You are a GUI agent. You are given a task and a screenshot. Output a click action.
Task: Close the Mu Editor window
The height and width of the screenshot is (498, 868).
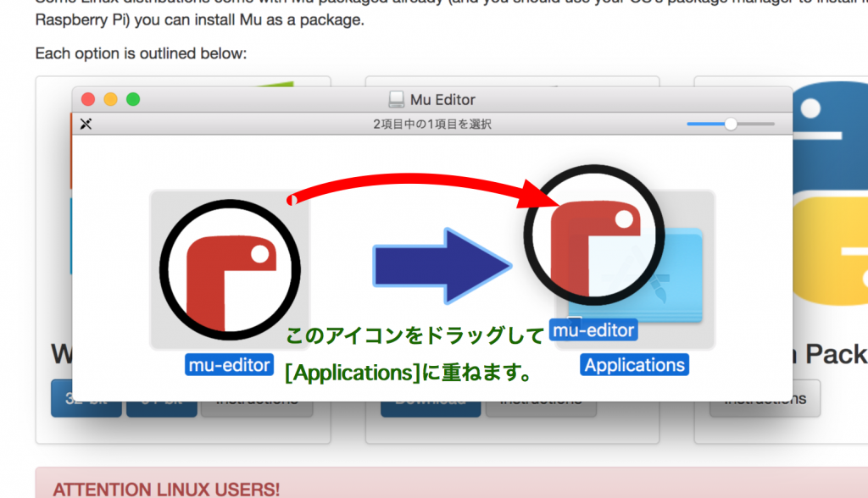coord(88,100)
